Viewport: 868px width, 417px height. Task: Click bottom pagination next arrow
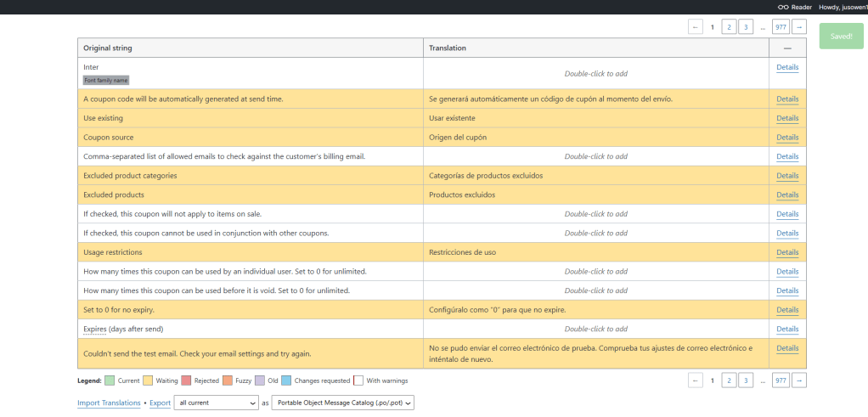[799, 380]
